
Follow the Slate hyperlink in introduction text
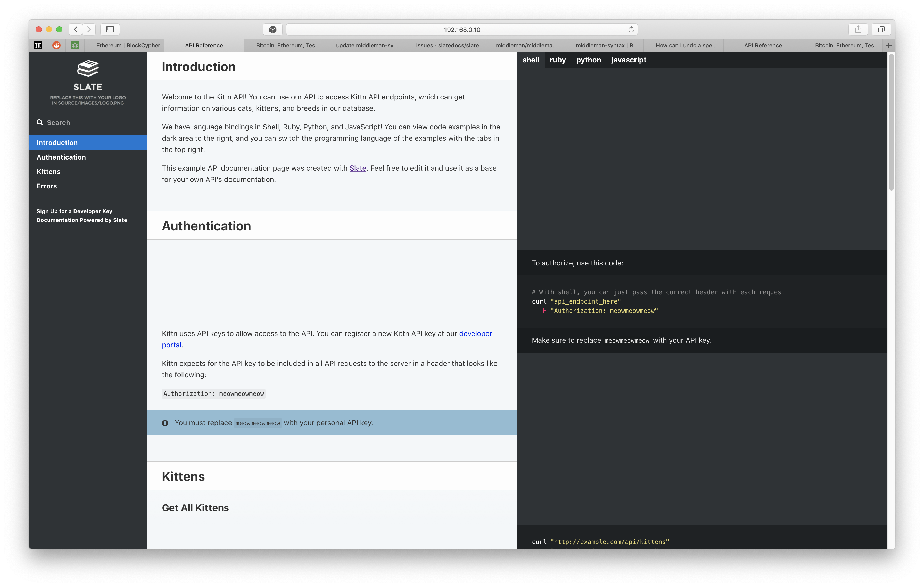pos(358,168)
